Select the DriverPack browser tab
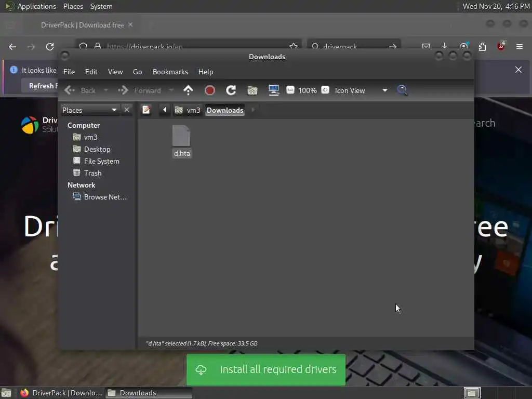This screenshot has height=399, width=532. [x=83, y=25]
